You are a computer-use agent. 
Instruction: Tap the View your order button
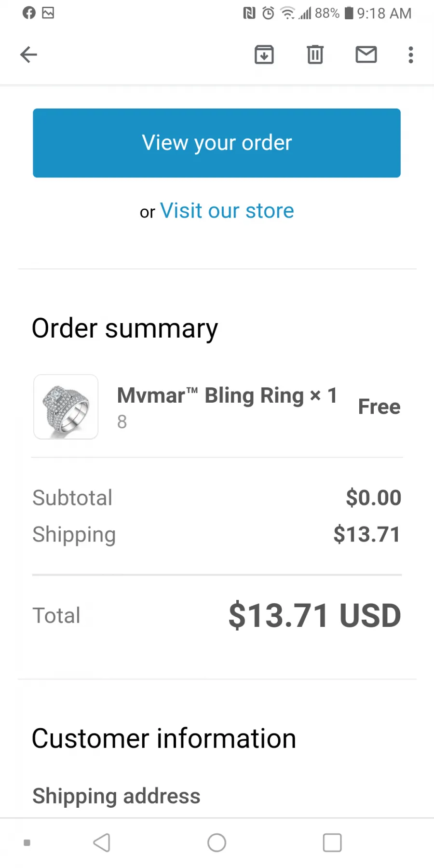[217, 143]
